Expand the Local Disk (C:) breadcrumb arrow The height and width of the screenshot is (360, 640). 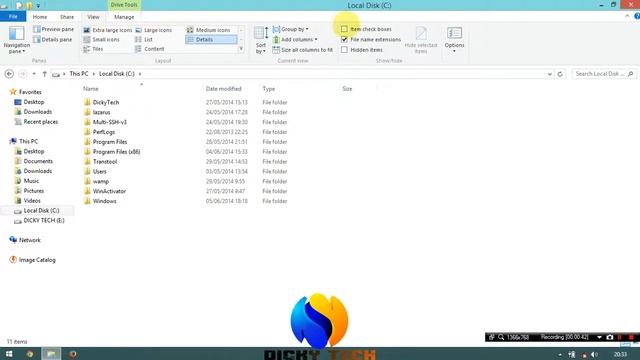[x=140, y=74]
